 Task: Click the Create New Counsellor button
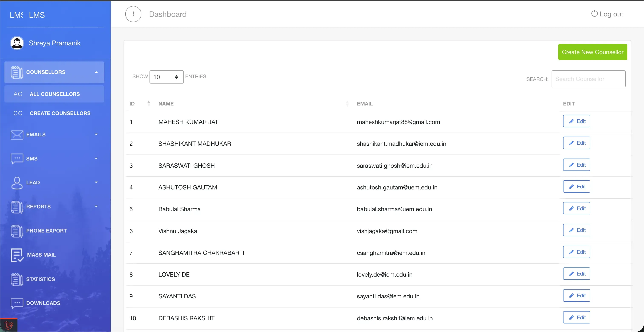click(592, 52)
